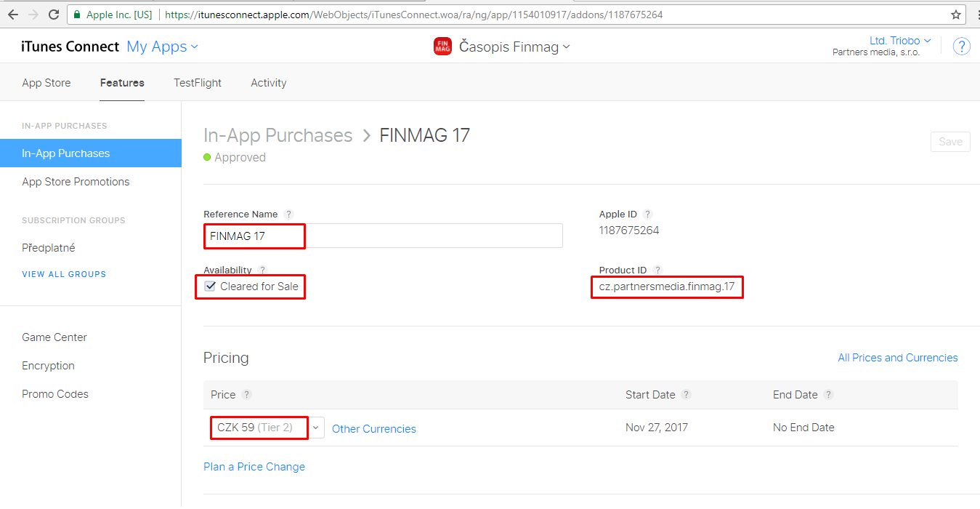This screenshot has width=980, height=509.
Task: Click the Nov 27, 2017 start date
Action: (657, 428)
